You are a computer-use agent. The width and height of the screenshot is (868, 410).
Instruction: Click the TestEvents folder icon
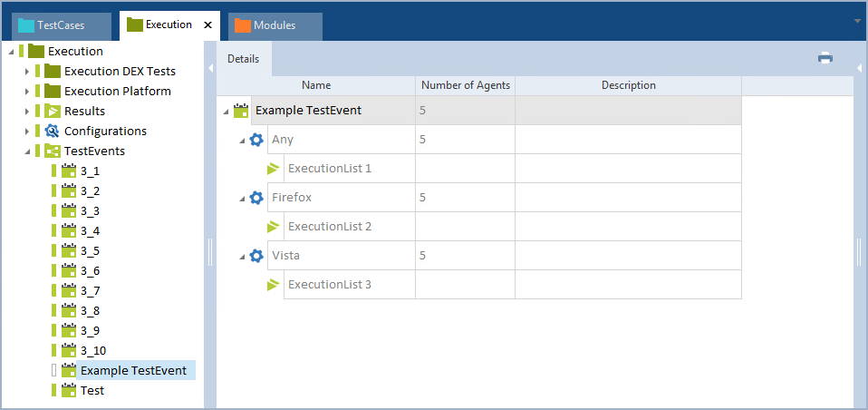(53, 151)
